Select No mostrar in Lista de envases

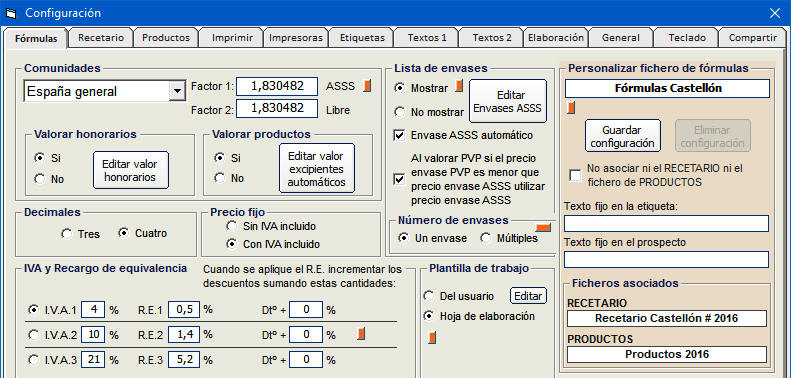pyautogui.click(x=400, y=112)
